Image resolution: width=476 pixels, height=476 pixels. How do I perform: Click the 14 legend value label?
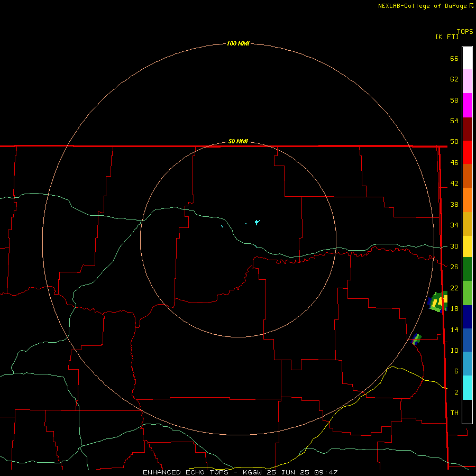click(x=454, y=329)
